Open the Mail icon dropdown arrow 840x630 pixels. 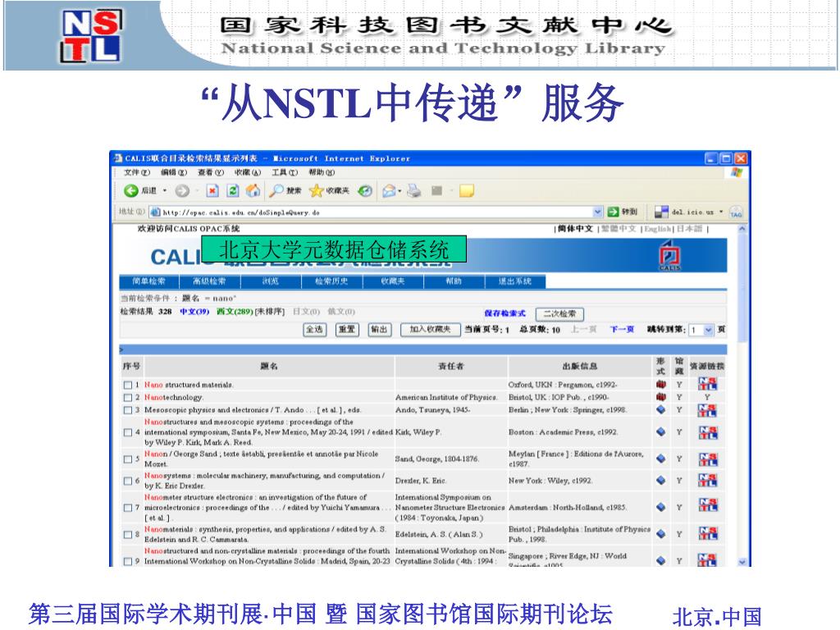tap(399, 190)
